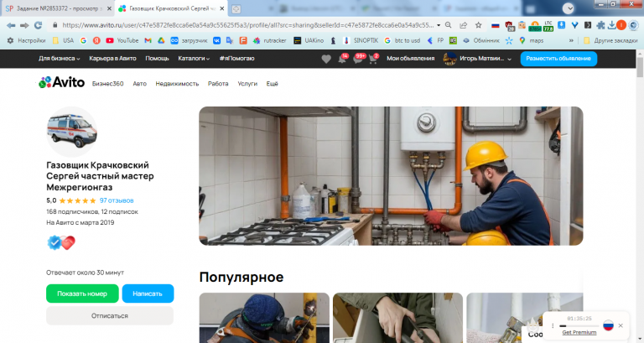Open the YouTube bookmark
Viewport: 644px width, 343px height.
pyautogui.click(x=122, y=40)
